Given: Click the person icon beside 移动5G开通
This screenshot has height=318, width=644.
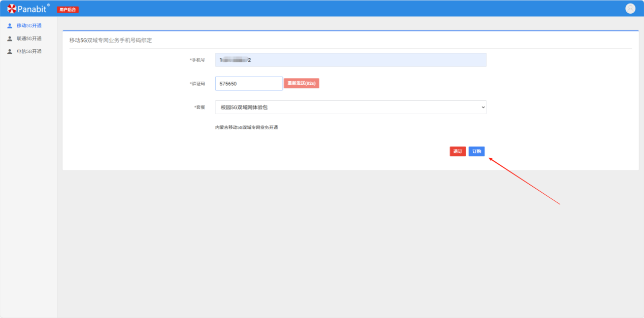Looking at the screenshot, I should click(10, 26).
